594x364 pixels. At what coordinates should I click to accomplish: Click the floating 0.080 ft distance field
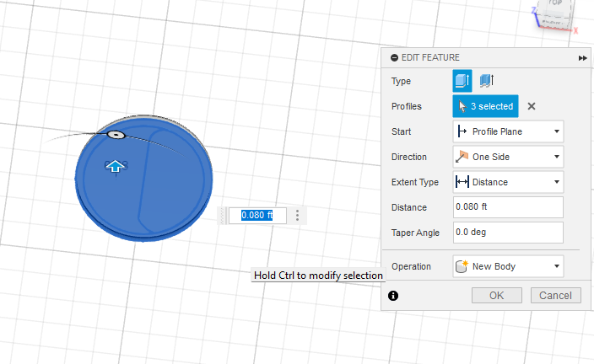pos(257,216)
